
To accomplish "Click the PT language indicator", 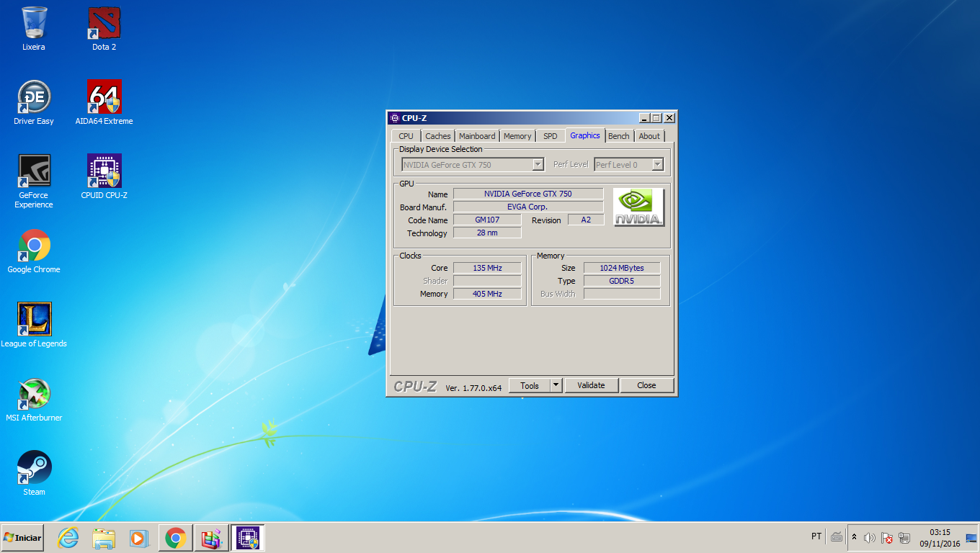I will pyautogui.click(x=816, y=536).
